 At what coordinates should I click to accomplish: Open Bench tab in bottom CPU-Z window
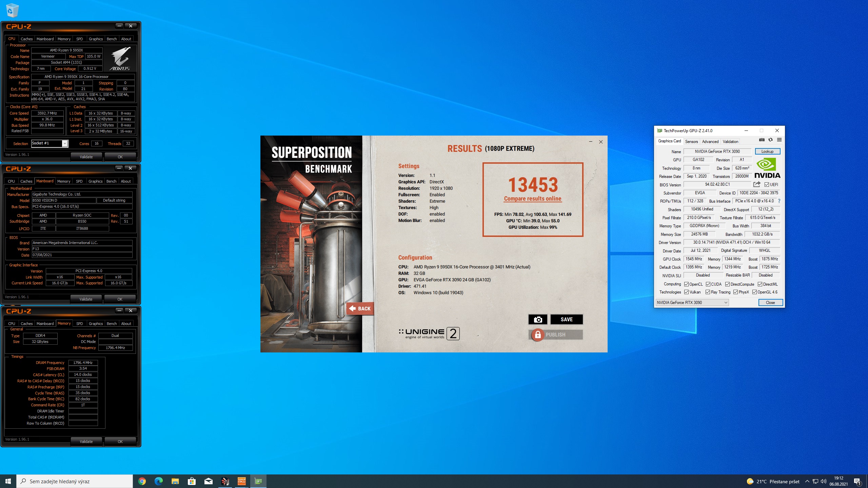click(x=112, y=324)
